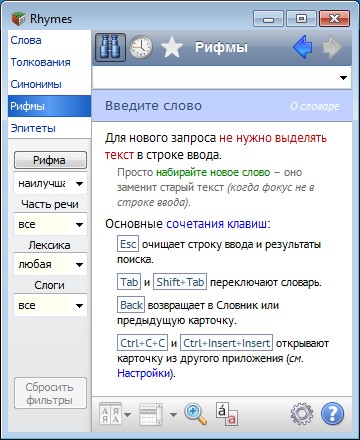The width and height of the screenshot is (360, 440).
Task: Click the Shift+Tab key label
Action: 180,282
